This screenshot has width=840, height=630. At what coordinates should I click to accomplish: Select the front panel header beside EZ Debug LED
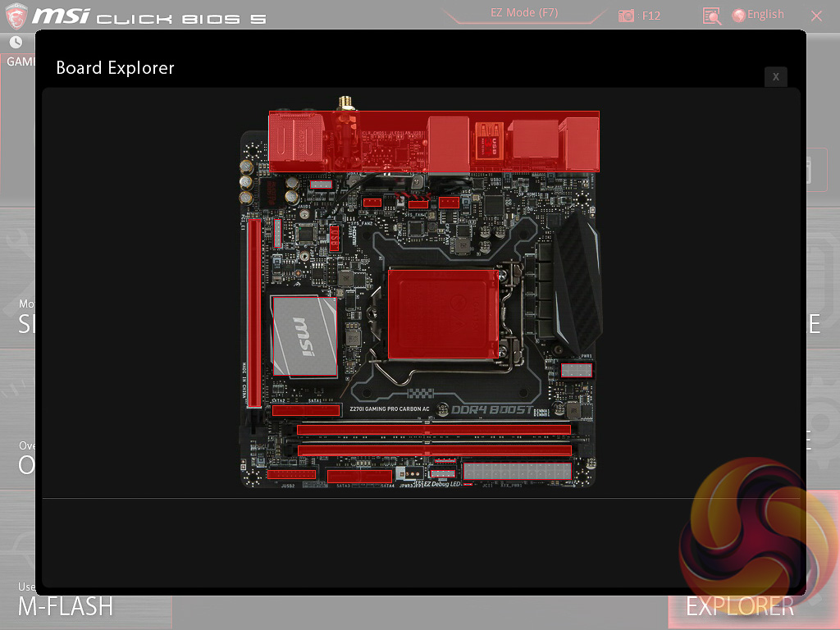pos(442,473)
